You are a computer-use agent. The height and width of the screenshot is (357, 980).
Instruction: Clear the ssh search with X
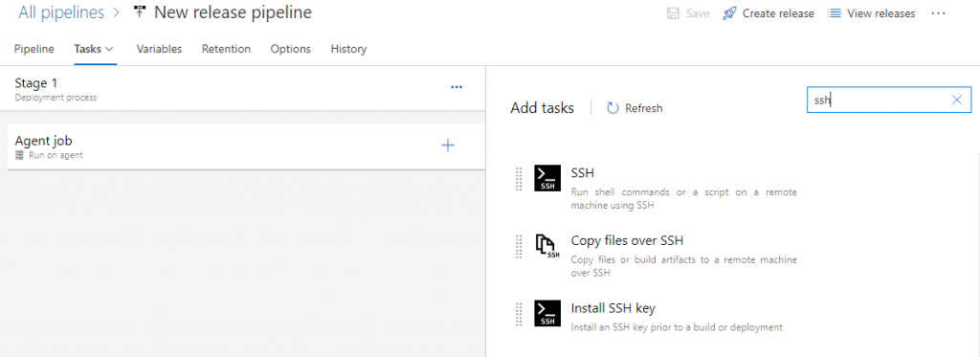click(x=957, y=100)
